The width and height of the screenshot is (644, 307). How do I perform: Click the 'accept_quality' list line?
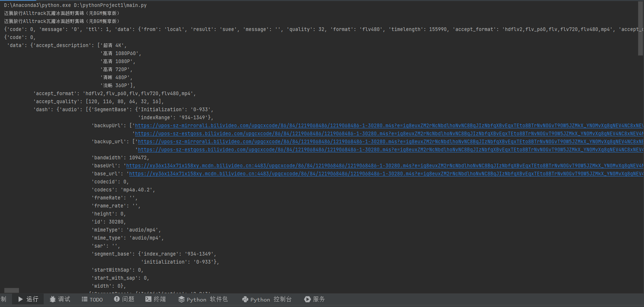click(x=98, y=102)
